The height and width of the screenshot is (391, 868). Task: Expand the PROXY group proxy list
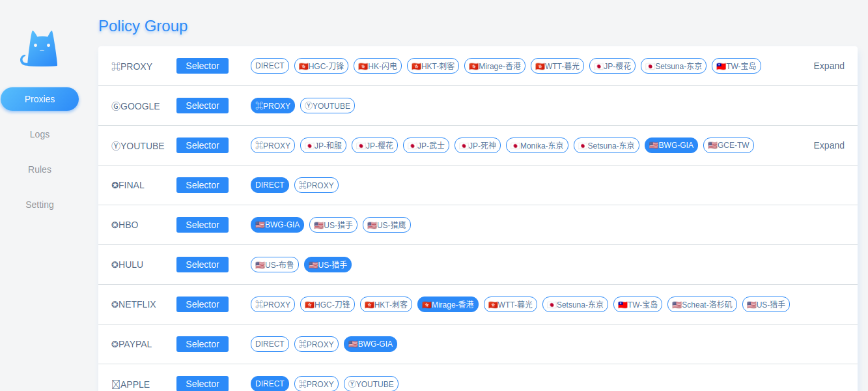tap(829, 66)
